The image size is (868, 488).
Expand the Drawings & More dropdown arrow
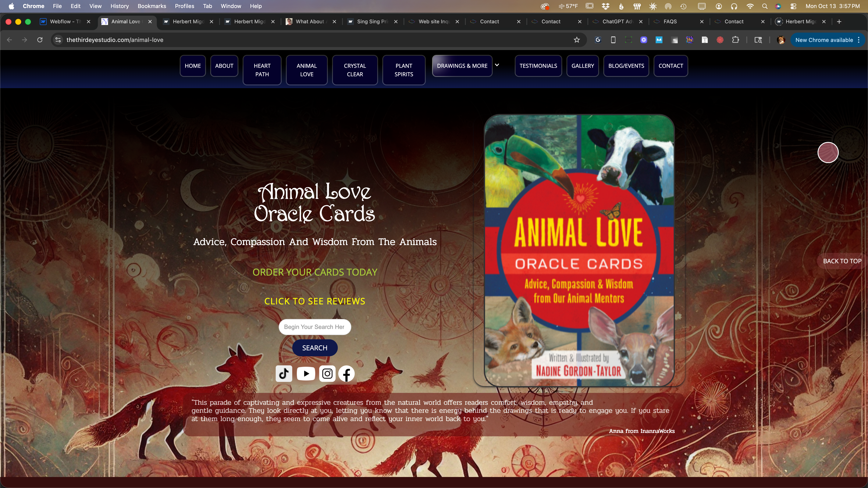(497, 65)
